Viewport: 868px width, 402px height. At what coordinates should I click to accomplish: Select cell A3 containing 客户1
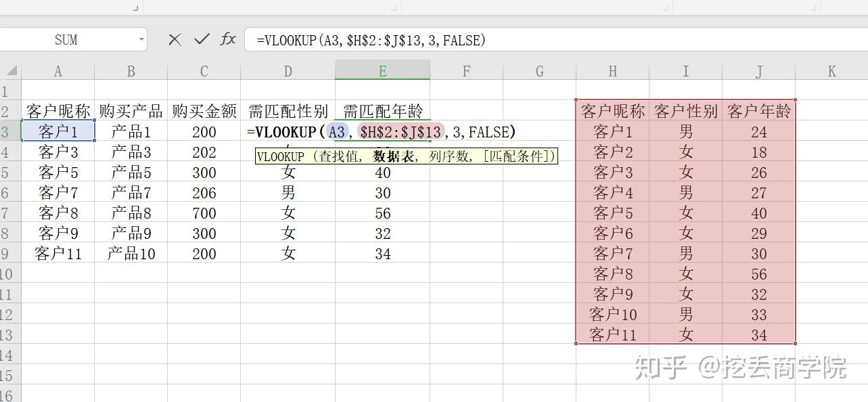[58, 131]
